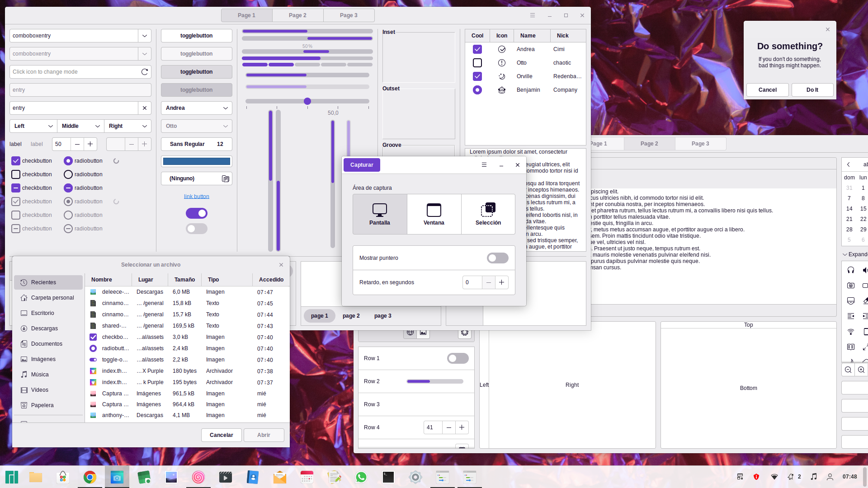Enable Mostrar puntero switch

click(498, 258)
